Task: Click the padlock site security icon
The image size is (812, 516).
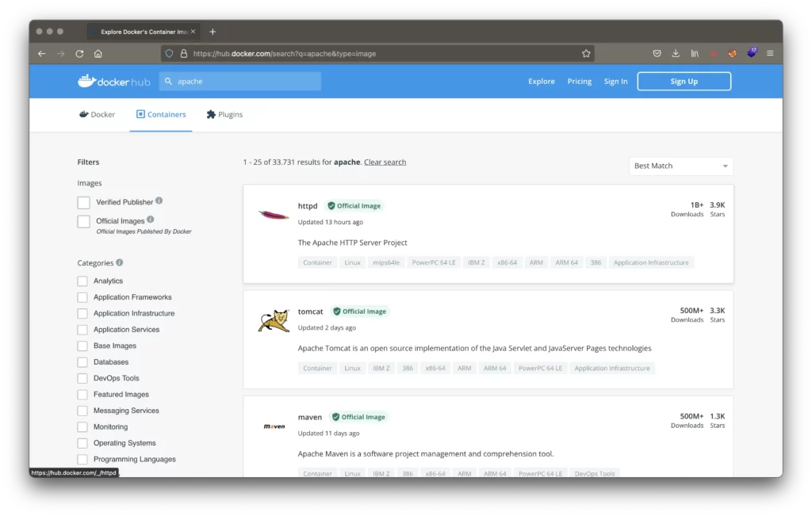Action: coord(183,53)
